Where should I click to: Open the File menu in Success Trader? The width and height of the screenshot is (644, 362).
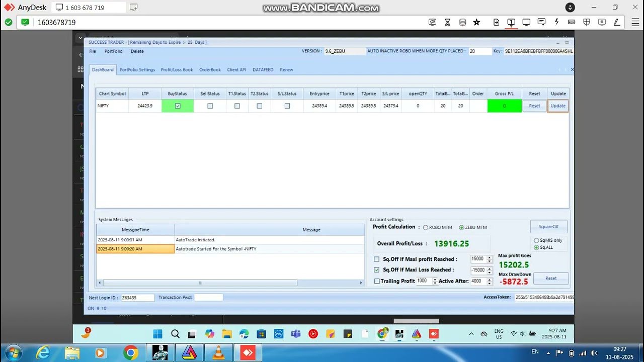(92, 51)
